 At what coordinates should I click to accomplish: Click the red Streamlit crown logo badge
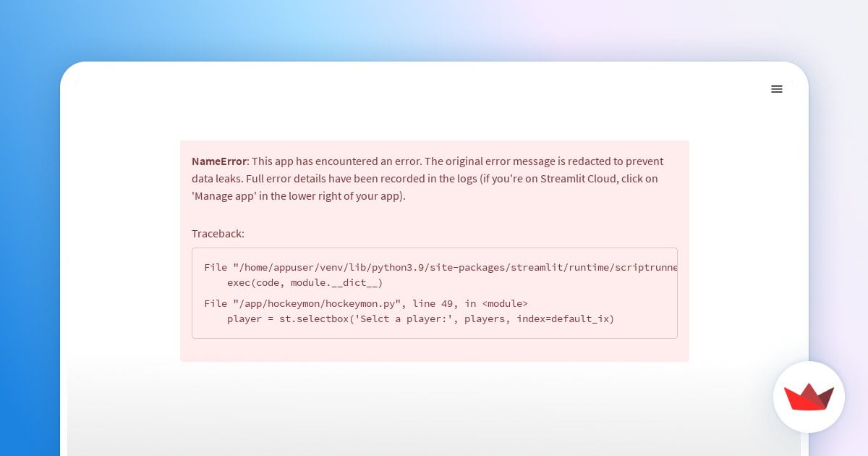pyautogui.click(x=809, y=397)
